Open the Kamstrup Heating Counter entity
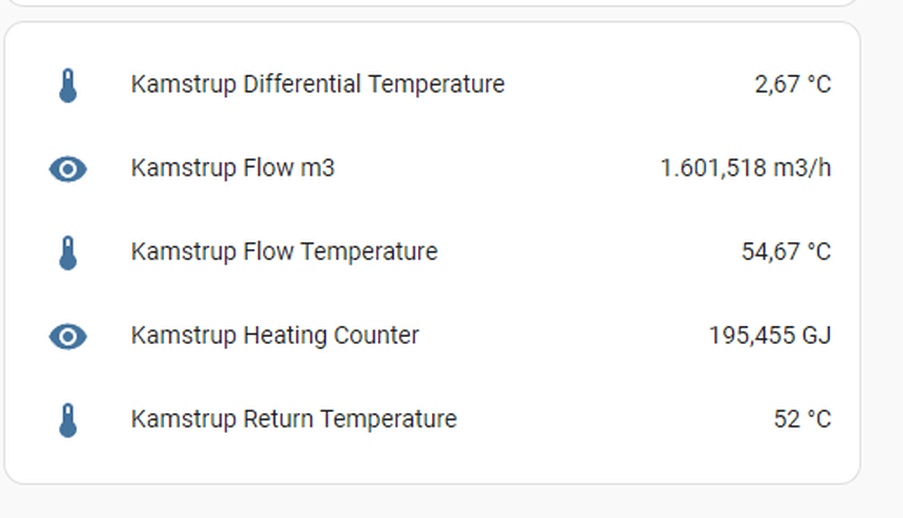The width and height of the screenshot is (903, 518). tap(275, 335)
